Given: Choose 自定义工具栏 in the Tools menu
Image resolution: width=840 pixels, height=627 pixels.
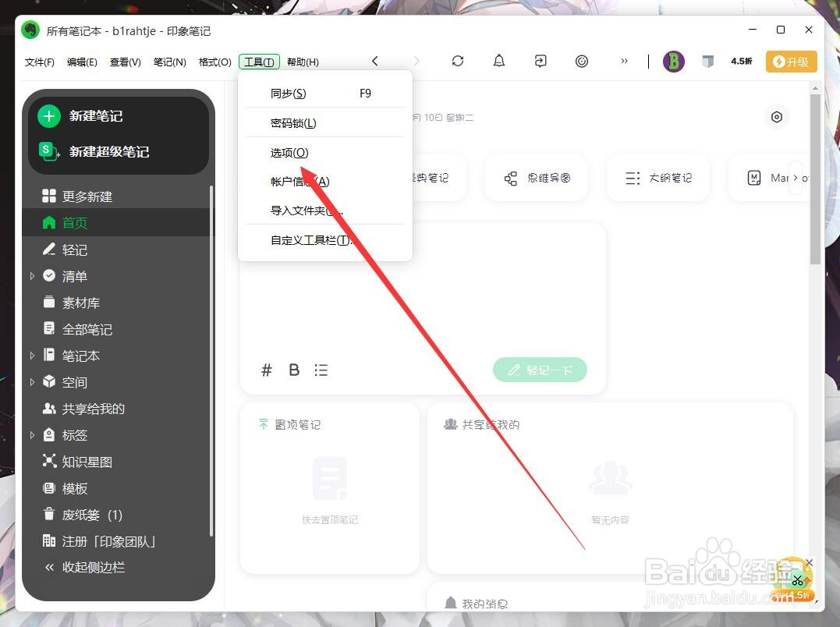Looking at the screenshot, I should point(325,240).
